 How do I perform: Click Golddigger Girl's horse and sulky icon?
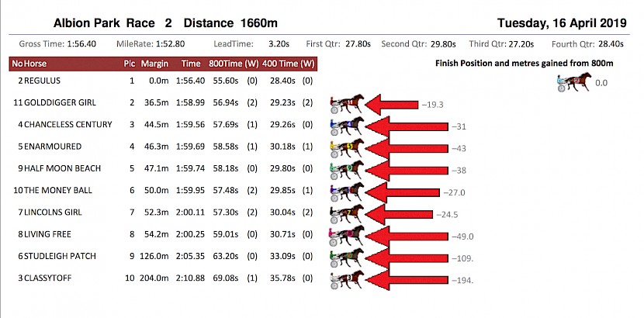point(347,104)
